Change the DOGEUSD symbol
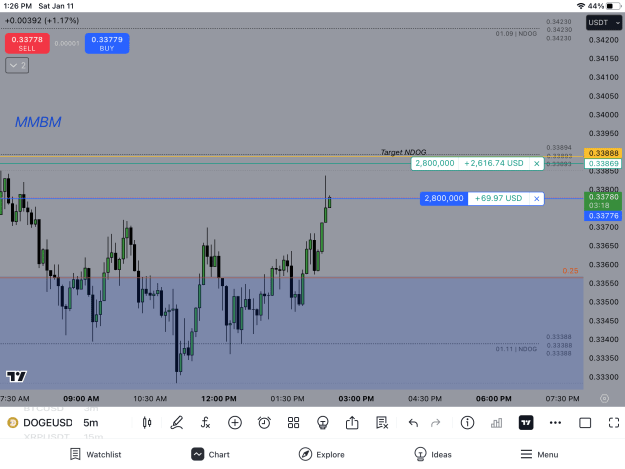The height and width of the screenshot is (469, 625). (48, 423)
